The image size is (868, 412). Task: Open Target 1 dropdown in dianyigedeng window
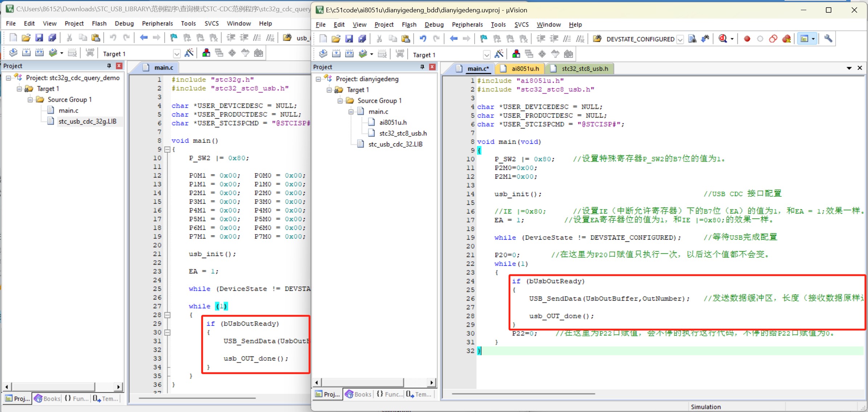tap(487, 55)
